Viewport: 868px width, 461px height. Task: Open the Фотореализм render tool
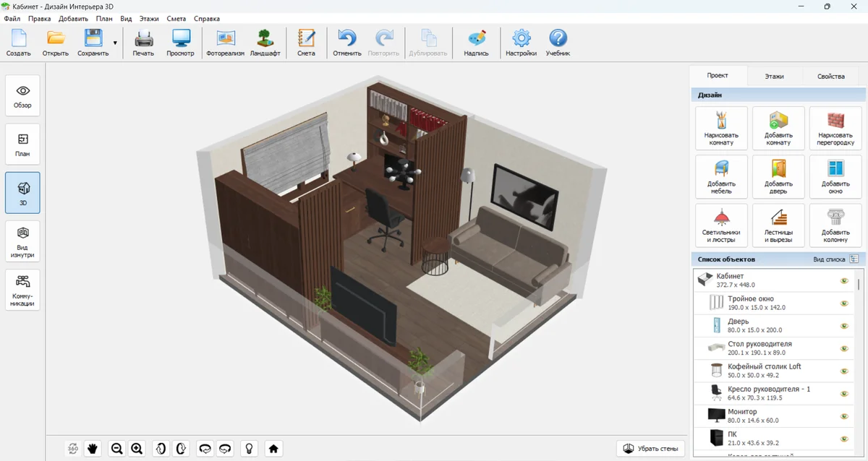point(225,43)
